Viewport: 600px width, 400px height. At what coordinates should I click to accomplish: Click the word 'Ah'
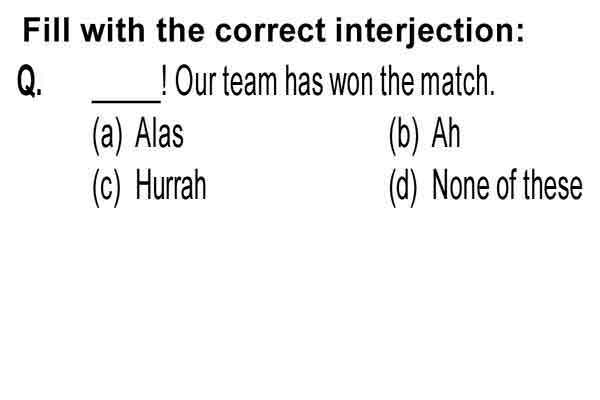point(446,133)
